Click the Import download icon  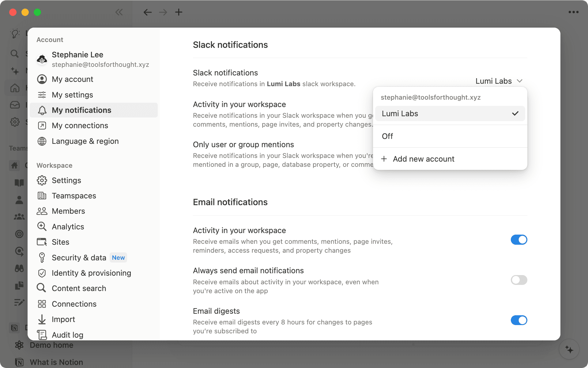(42, 319)
